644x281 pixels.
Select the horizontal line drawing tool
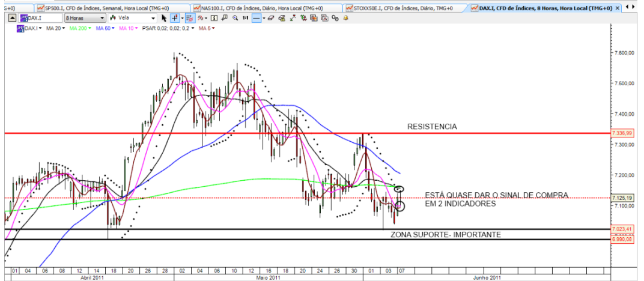[x=257, y=17]
